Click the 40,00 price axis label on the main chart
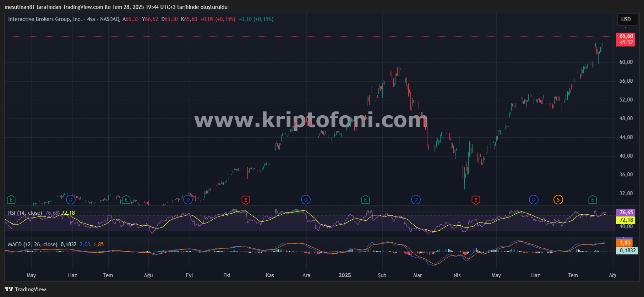The image size is (644, 297). [x=626, y=156]
